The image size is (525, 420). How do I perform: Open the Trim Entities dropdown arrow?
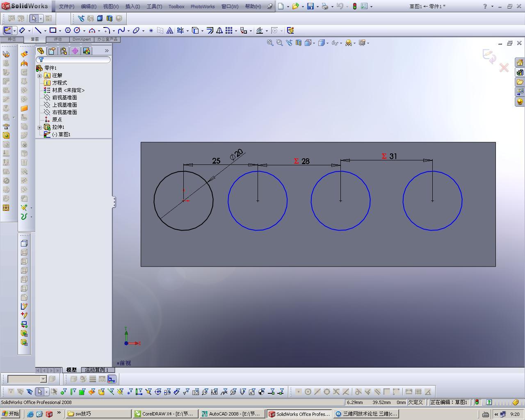(x=187, y=31)
